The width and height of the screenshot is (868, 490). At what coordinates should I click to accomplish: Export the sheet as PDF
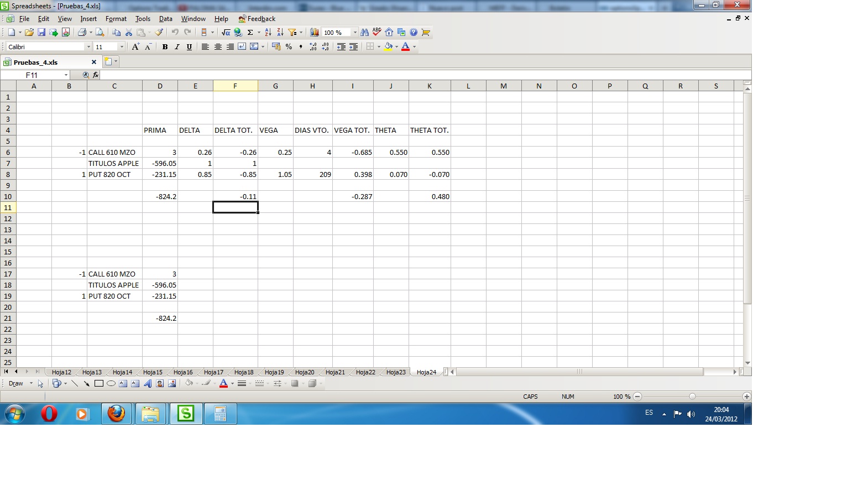[x=66, y=33]
